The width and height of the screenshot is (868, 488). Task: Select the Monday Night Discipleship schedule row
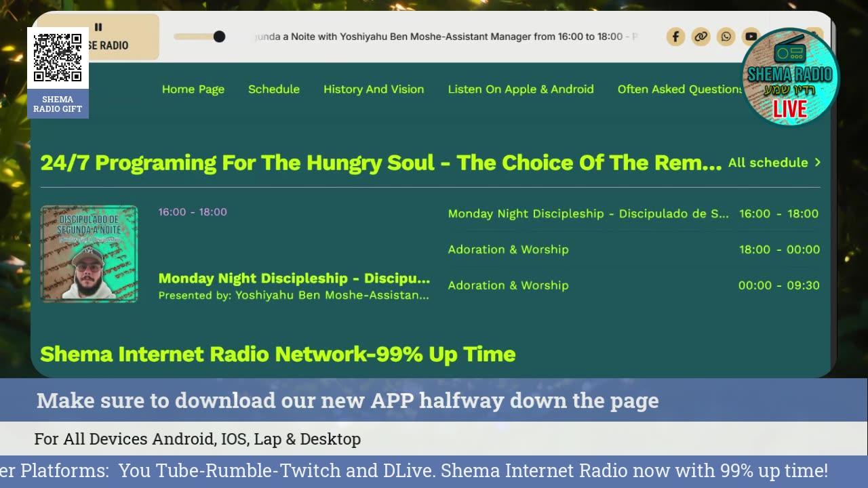633,213
